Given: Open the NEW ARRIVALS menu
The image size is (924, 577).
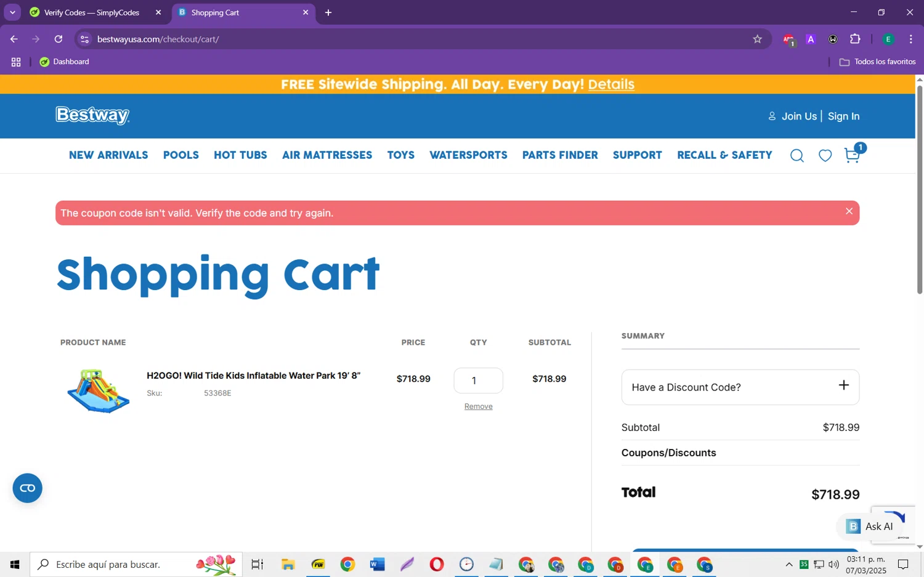Looking at the screenshot, I should pyautogui.click(x=108, y=155).
